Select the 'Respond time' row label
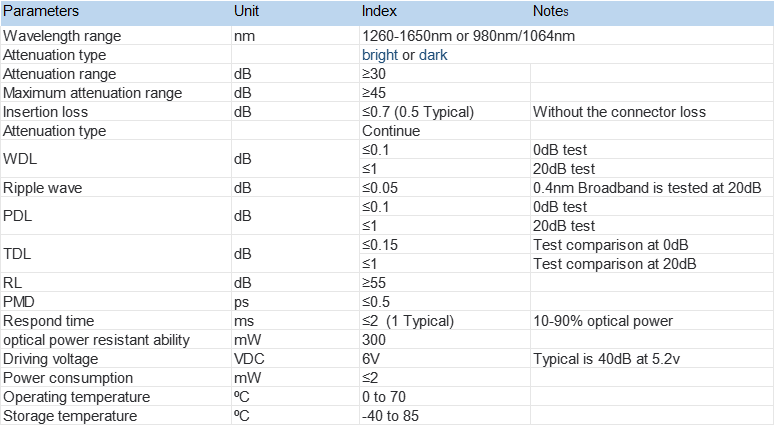Image resolution: width=774 pixels, height=425 pixels. point(49,321)
